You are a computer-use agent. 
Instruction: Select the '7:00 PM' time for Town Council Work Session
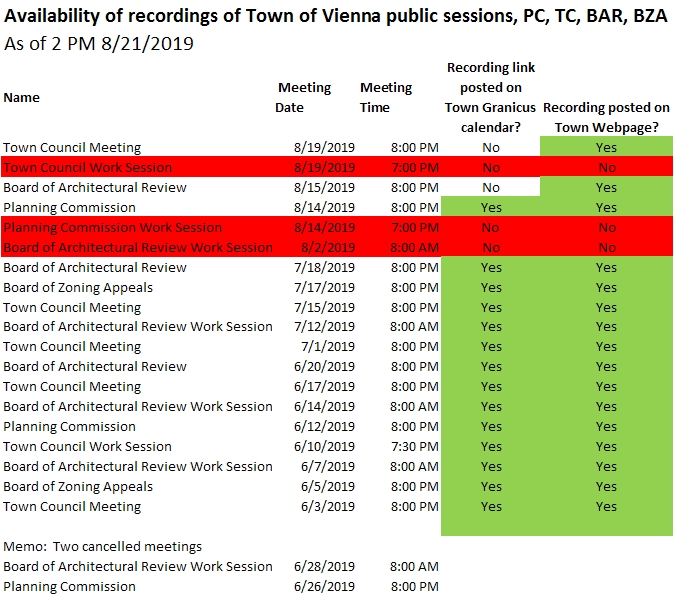coord(415,167)
